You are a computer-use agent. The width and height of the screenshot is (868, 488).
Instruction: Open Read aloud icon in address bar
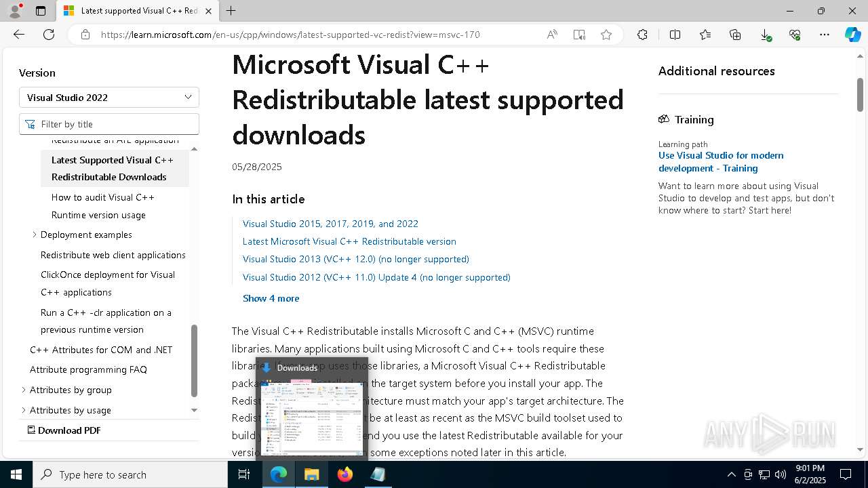pos(552,35)
